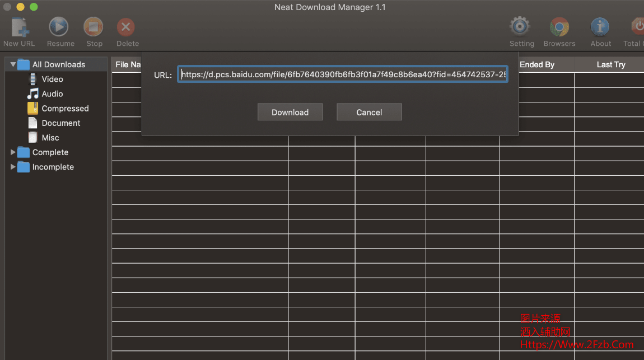The image size is (644, 360).
Task: Click the Stop toolbar icon
Action: pos(93,27)
